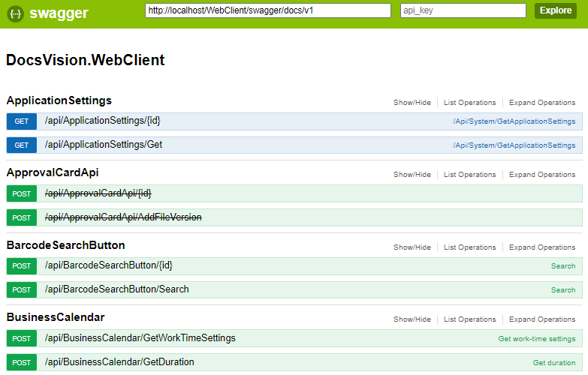Click POST badge for BarcodeSearchButton/Search
588x375 pixels.
click(x=22, y=289)
